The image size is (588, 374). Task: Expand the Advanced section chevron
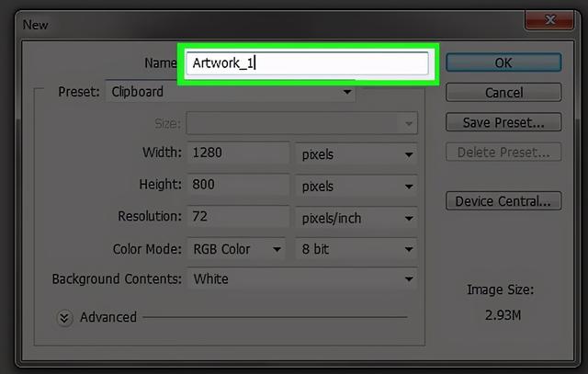click(x=64, y=317)
